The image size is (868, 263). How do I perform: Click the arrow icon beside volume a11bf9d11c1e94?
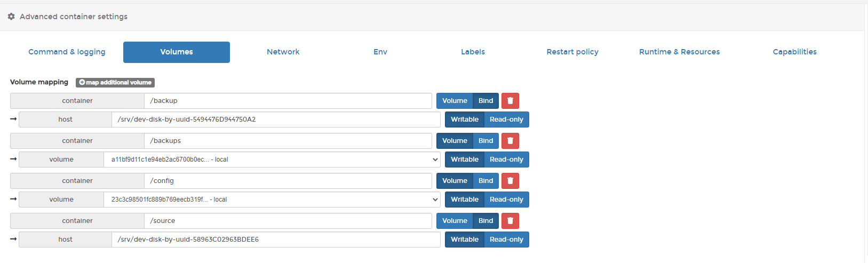(x=13, y=159)
